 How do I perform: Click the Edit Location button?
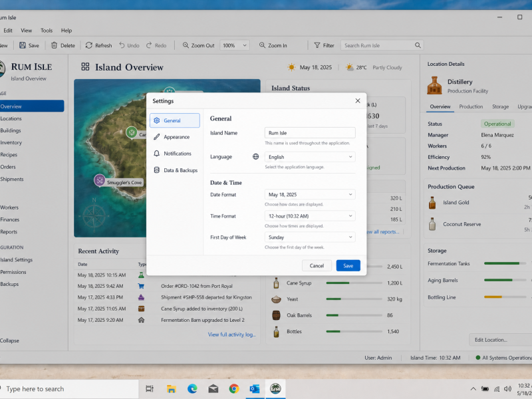501,340
